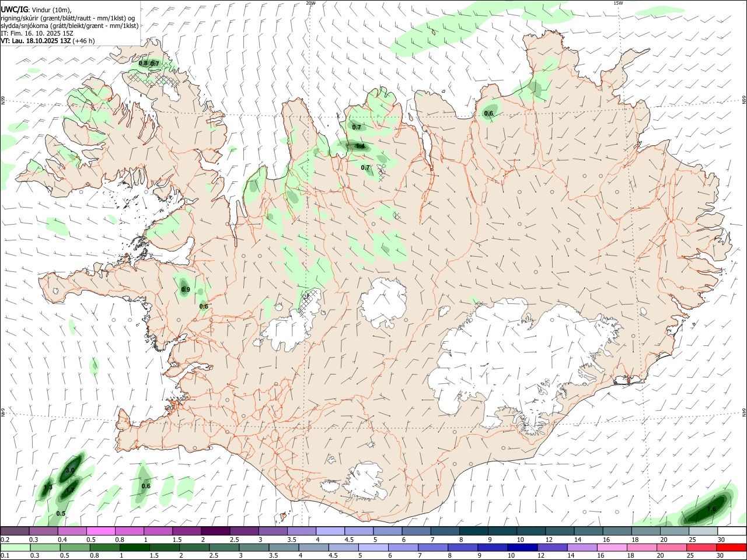747x560 pixels.
Task: Pick the 7 medium blue rain swatch
Action: click(433, 547)
